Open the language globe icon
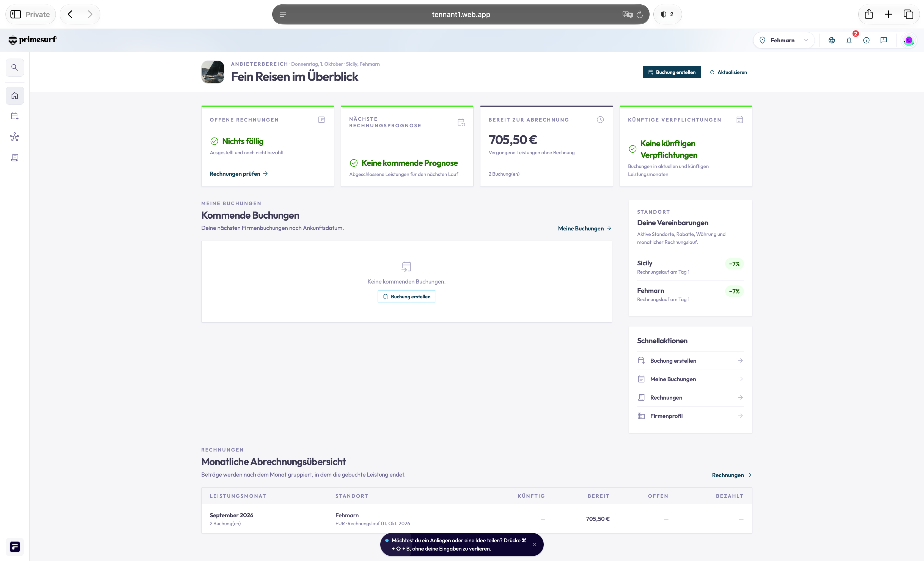924x561 pixels. click(x=831, y=40)
